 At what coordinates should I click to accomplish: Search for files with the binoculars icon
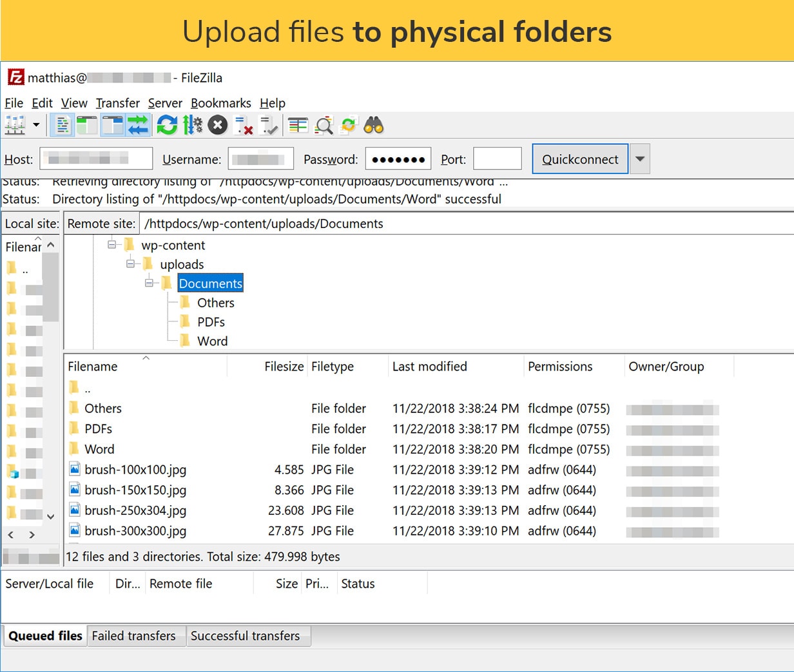pos(374,125)
